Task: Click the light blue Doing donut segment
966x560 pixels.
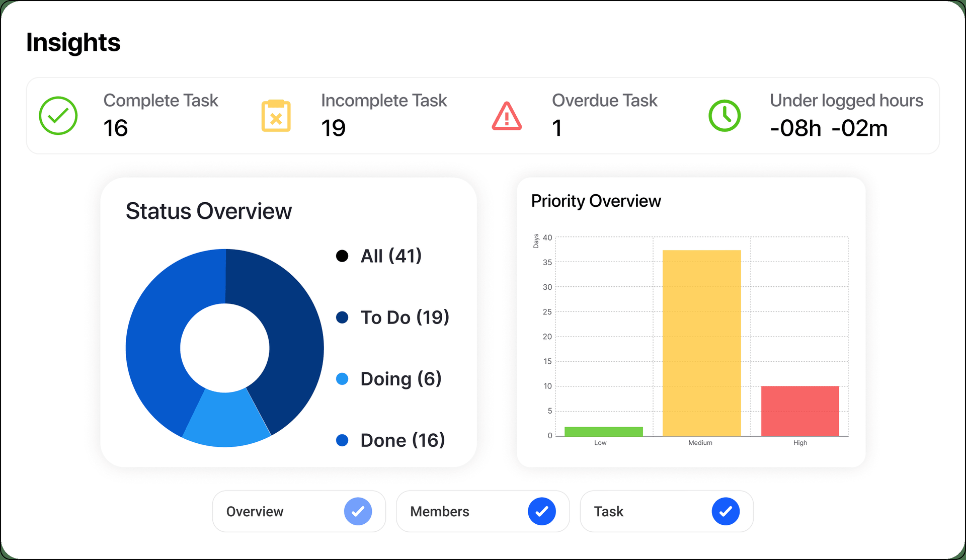Action: click(x=226, y=420)
